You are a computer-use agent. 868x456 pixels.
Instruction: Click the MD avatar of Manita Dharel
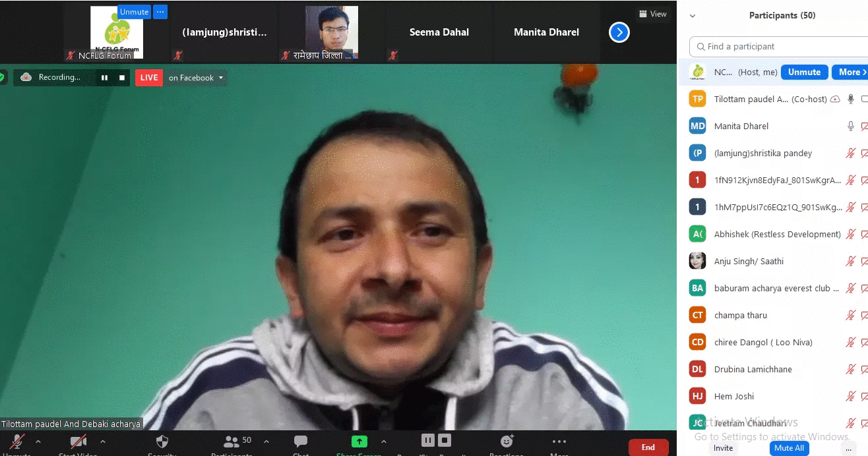[x=697, y=126]
